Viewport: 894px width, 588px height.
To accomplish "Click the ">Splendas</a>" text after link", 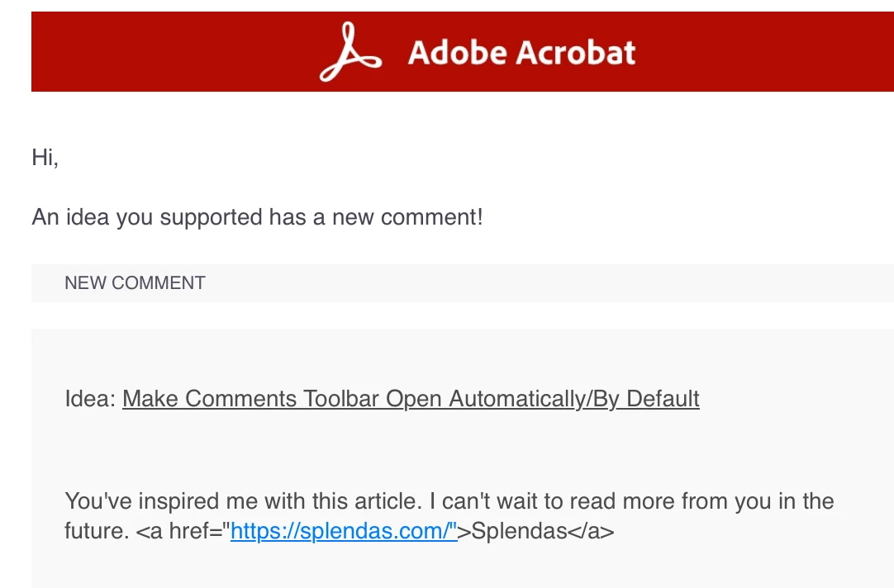I will click(x=536, y=531).
